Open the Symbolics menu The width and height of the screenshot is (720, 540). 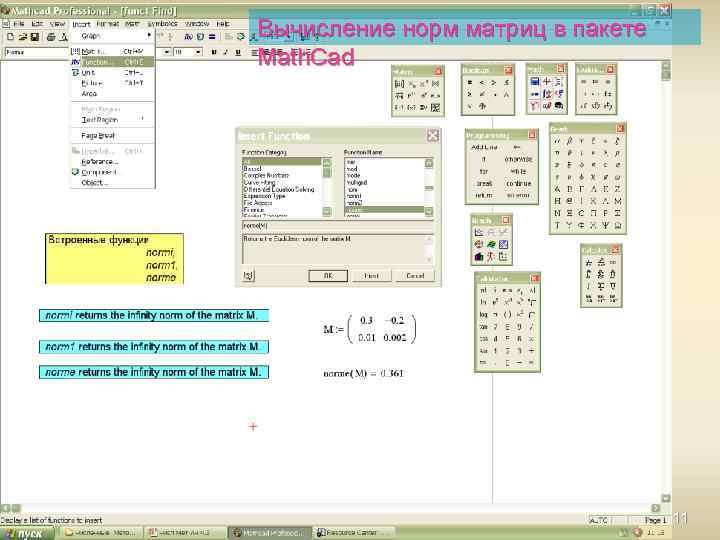[x=163, y=23]
